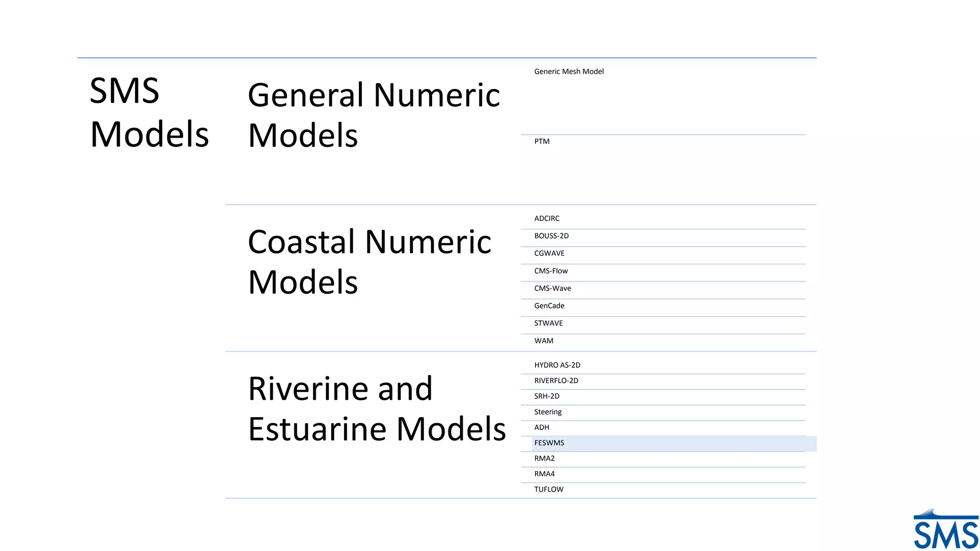Select the highlighted FESWMS row
This screenshot has width=980, height=551.
(549, 443)
